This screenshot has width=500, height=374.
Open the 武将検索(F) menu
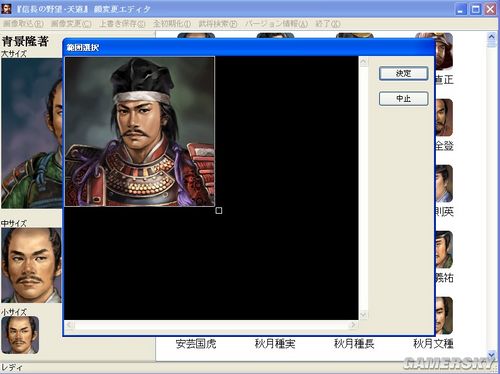tap(218, 24)
